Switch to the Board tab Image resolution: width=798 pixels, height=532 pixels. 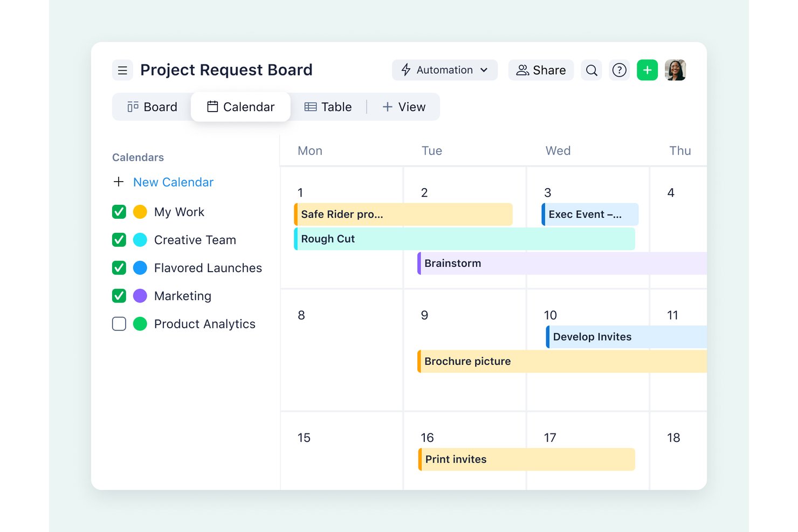(152, 107)
